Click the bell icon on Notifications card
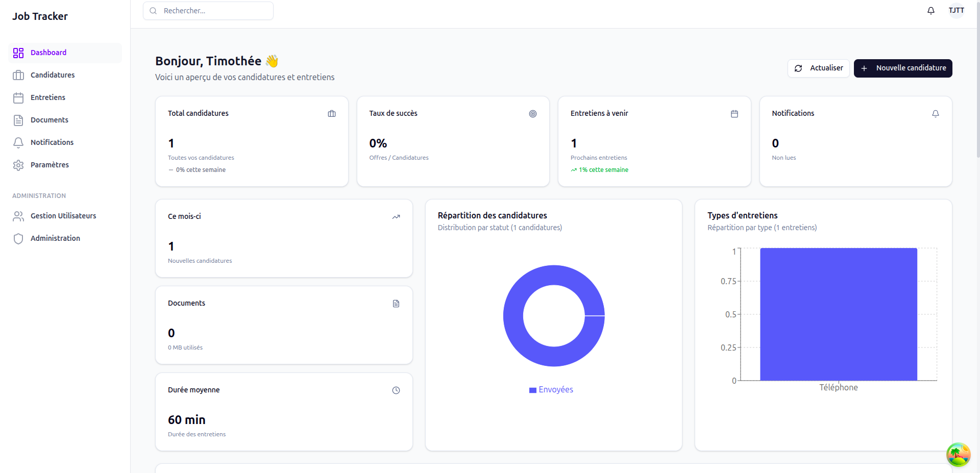 coord(936,114)
